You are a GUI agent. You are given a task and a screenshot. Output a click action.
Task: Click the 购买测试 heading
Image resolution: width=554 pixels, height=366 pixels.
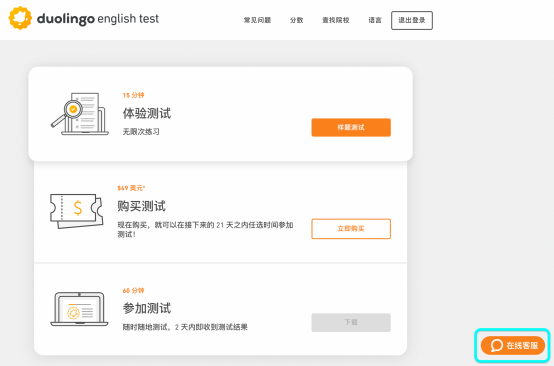[141, 206]
